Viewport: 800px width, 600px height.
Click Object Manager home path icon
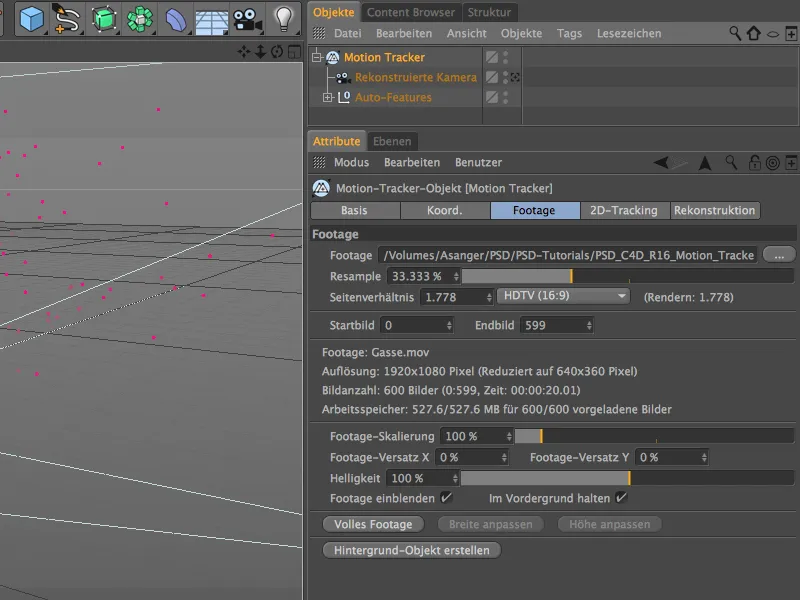(754, 33)
